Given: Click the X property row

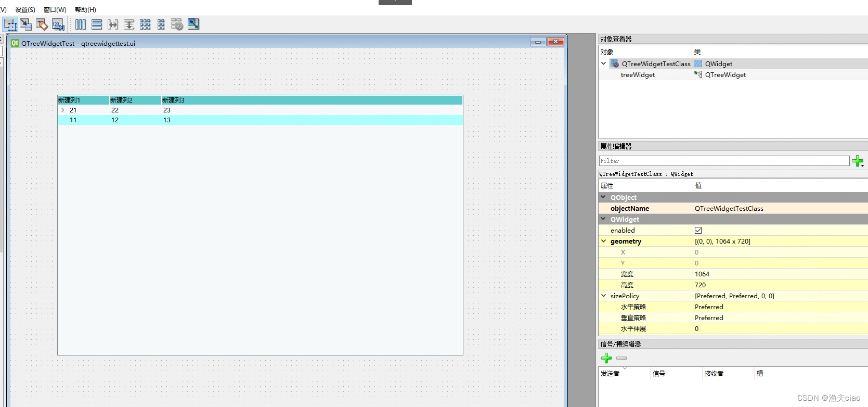Looking at the screenshot, I should (x=733, y=252).
